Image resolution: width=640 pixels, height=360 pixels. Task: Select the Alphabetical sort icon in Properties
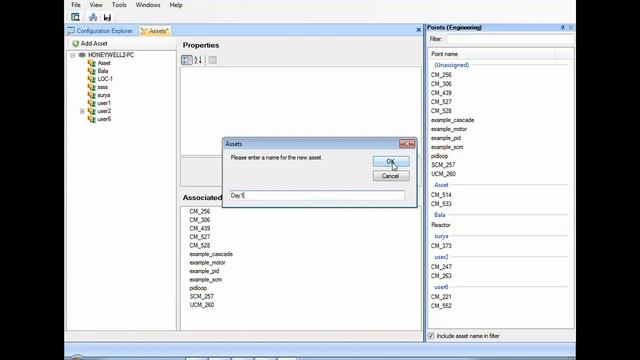(198, 60)
